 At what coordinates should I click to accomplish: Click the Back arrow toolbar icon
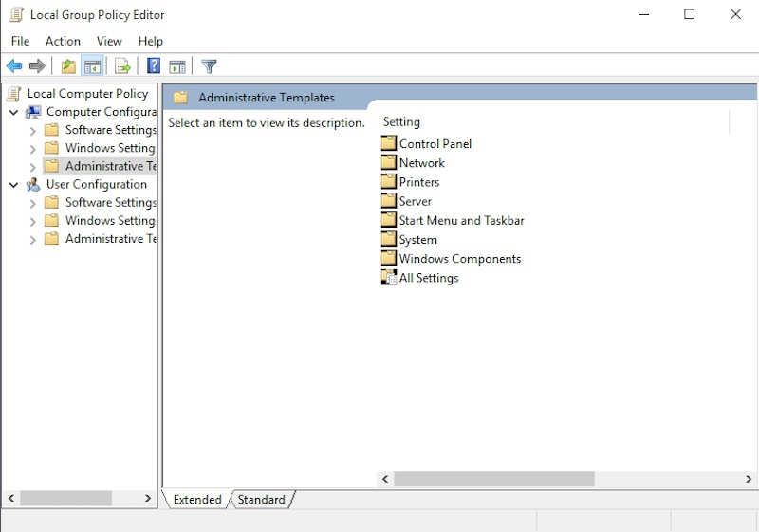click(x=14, y=66)
